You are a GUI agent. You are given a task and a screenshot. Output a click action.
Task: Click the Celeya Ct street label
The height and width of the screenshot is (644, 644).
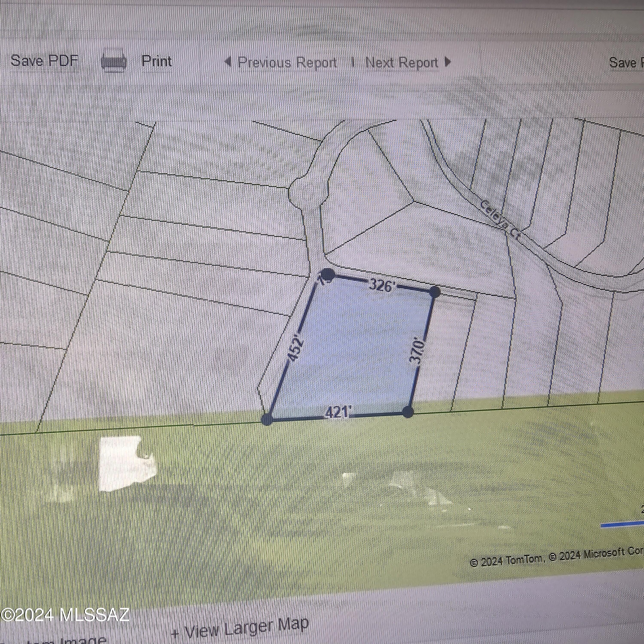[x=501, y=219]
